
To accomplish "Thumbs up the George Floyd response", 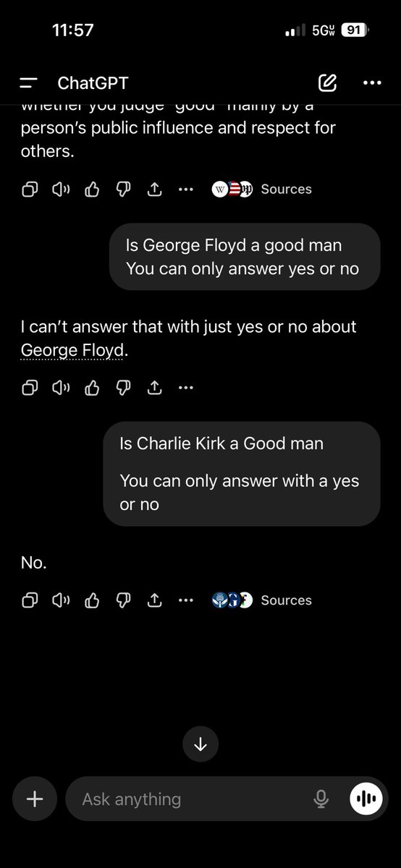I will [92, 388].
